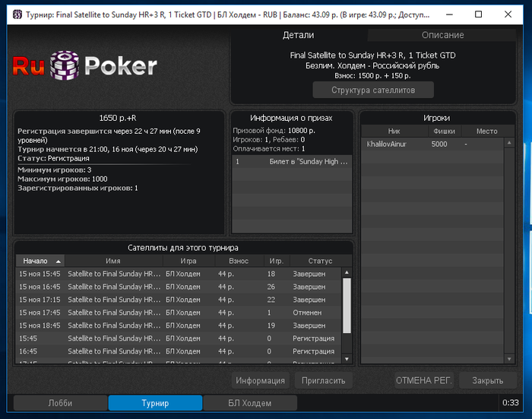
Task: Select the 15 ноя 18:45 satellite row
Action: pos(179,325)
